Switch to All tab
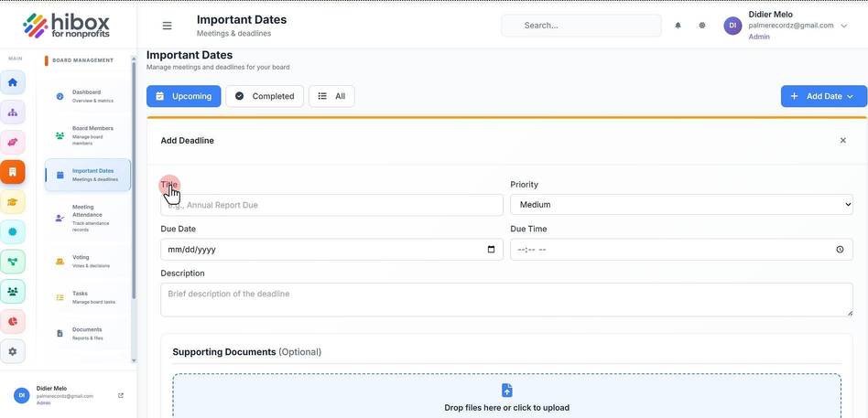 click(x=331, y=96)
